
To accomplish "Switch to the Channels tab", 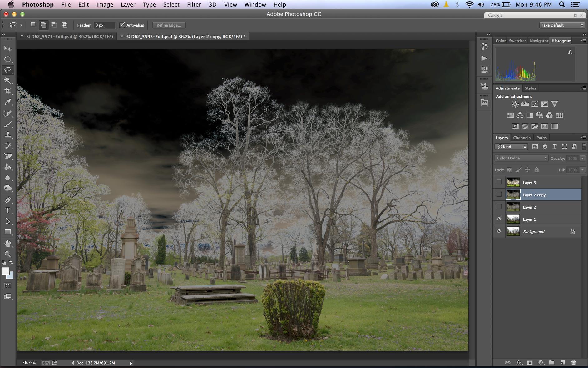I will coord(521,138).
